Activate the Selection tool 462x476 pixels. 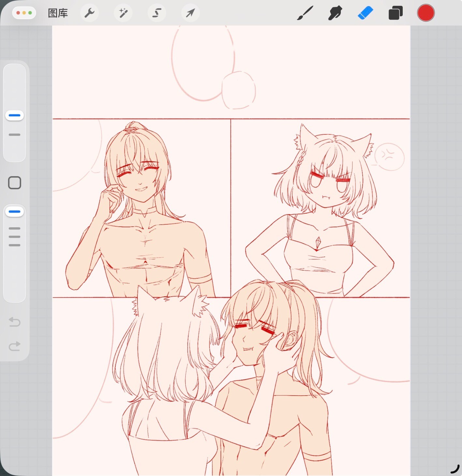pos(157,13)
